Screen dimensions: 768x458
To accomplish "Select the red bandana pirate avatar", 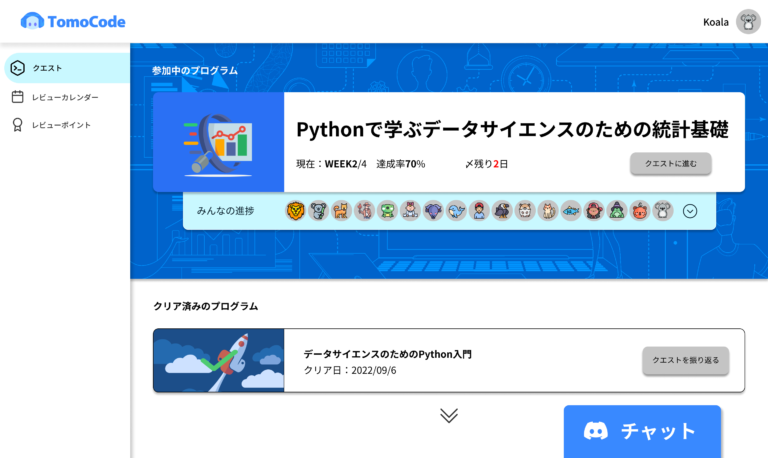I will (x=594, y=211).
